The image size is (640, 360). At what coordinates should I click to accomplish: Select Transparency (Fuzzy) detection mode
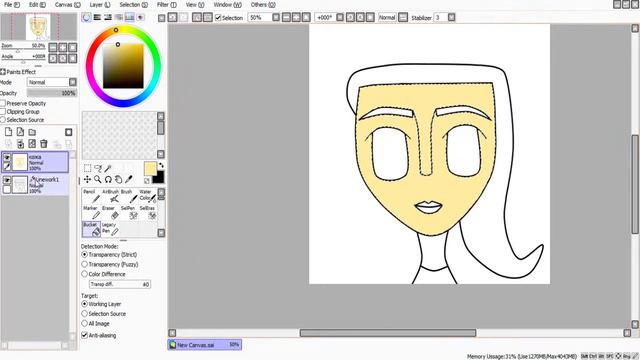tap(84, 264)
